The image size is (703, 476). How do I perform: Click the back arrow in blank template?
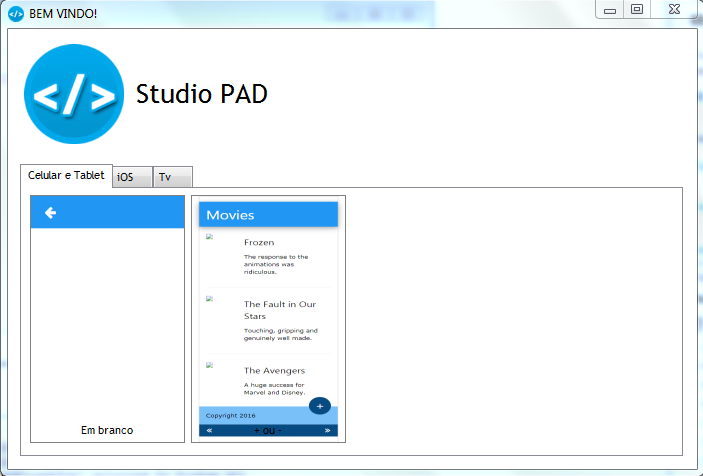(x=50, y=212)
